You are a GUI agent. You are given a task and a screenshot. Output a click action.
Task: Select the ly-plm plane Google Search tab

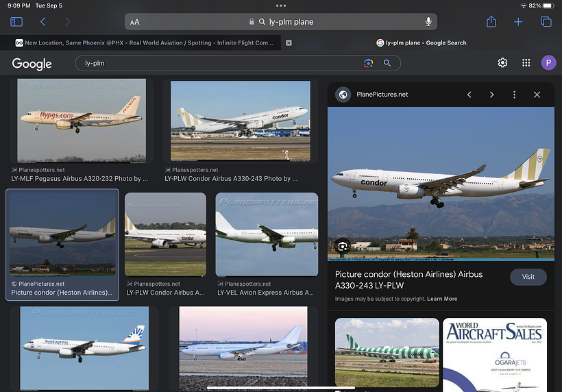(x=421, y=42)
